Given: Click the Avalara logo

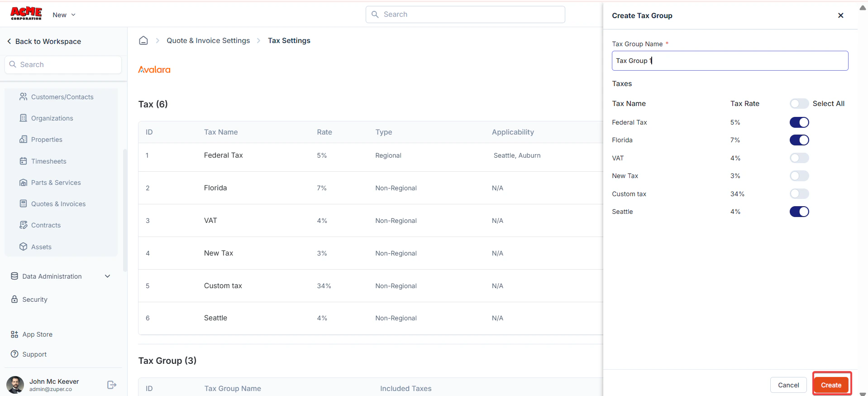Looking at the screenshot, I should 154,69.
